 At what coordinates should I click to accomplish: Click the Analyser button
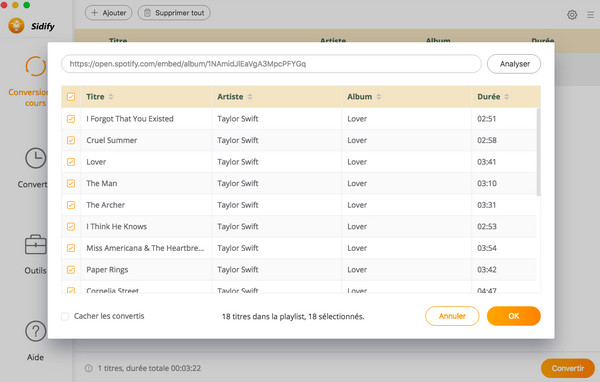click(514, 64)
